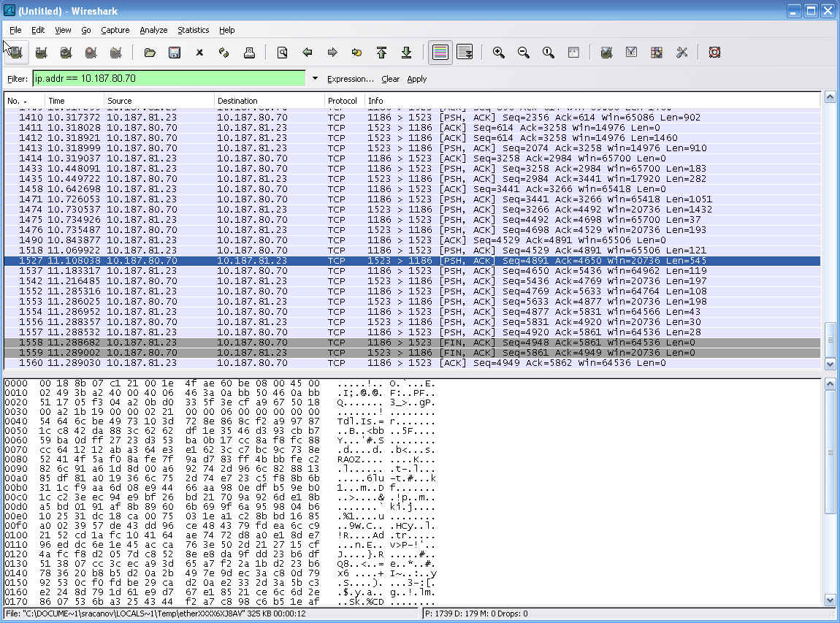Sort by the Source column header
The width and height of the screenshot is (840, 623).
pyautogui.click(x=159, y=101)
